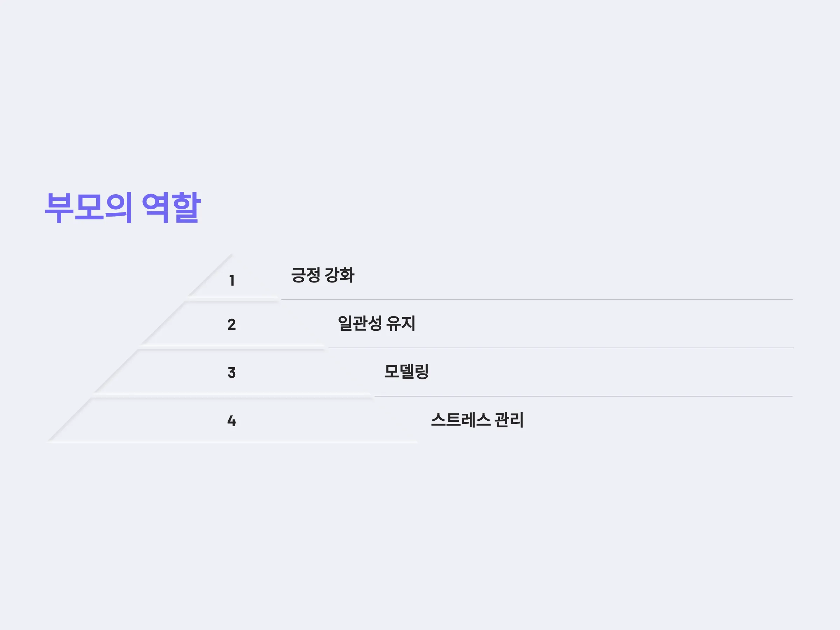Select the "일관성 유지" text
840x630 pixels.
tap(376, 323)
